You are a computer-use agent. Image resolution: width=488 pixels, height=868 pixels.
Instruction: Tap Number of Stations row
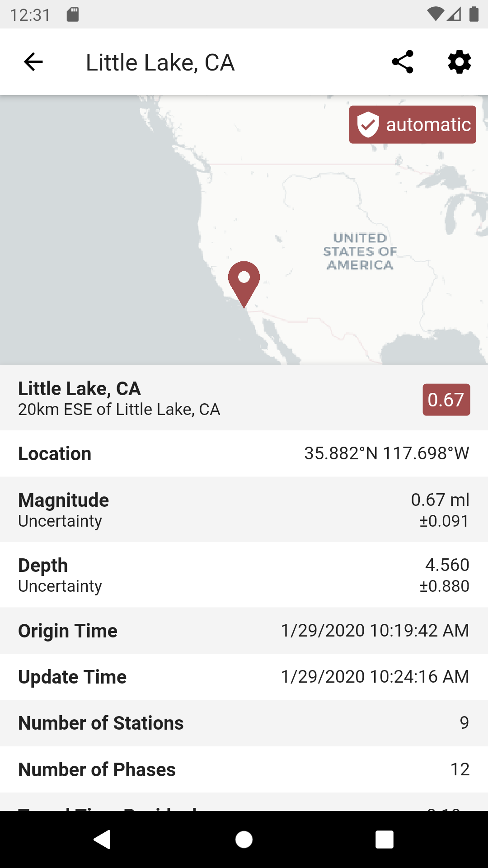(244, 723)
